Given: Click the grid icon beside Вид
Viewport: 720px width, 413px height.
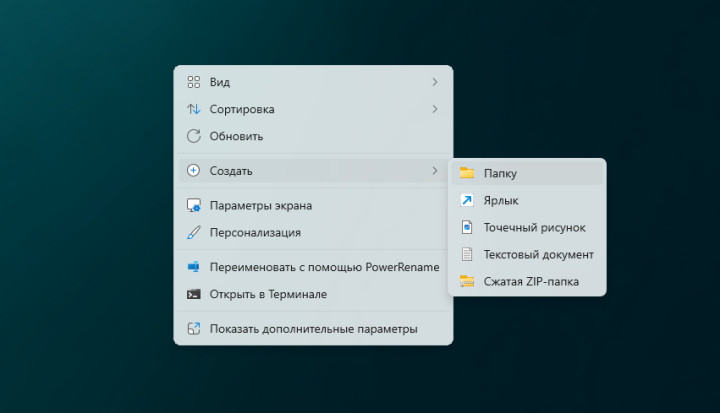Looking at the screenshot, I should (x=194, y=82).
